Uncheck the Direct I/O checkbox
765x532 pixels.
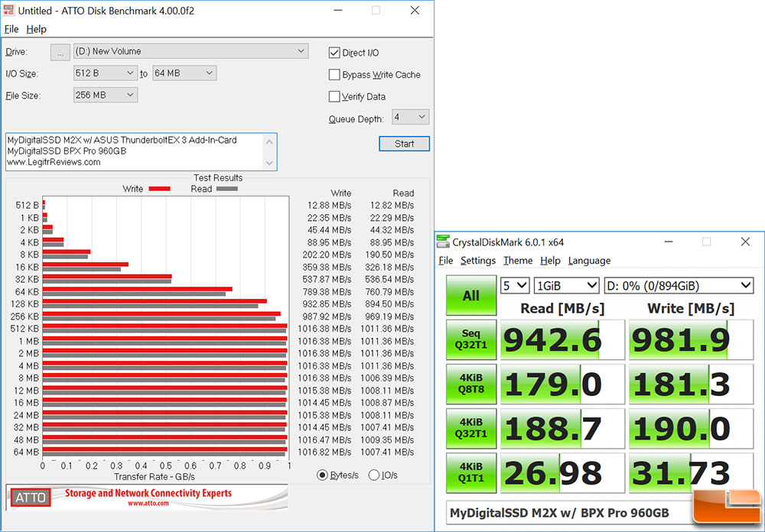point(334,53)
